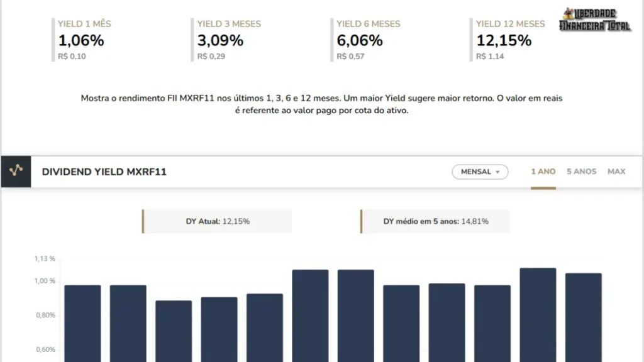Select the R$ 0,10 value
The image size is (644, 362).
pyautogui.click(x=72, y=56)
